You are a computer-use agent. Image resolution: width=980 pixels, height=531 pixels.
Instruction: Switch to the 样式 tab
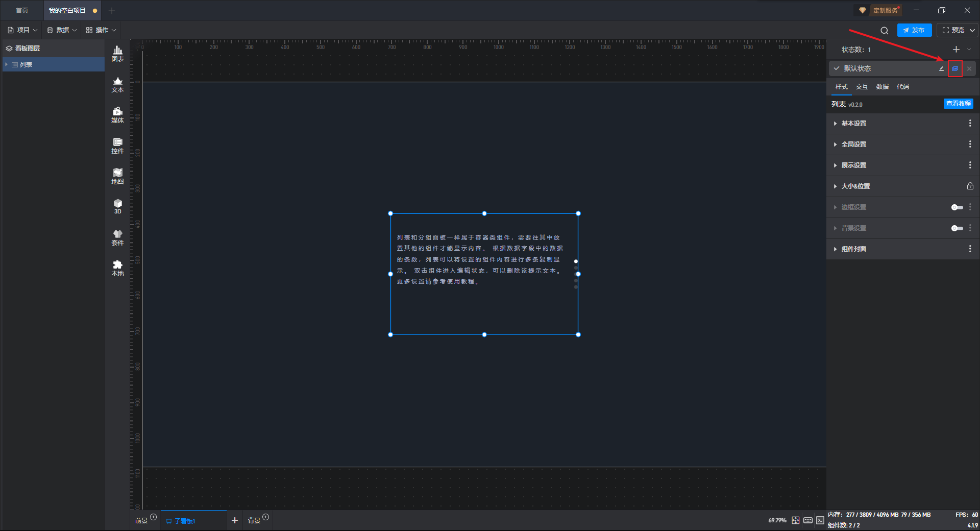tap(842, 87)
